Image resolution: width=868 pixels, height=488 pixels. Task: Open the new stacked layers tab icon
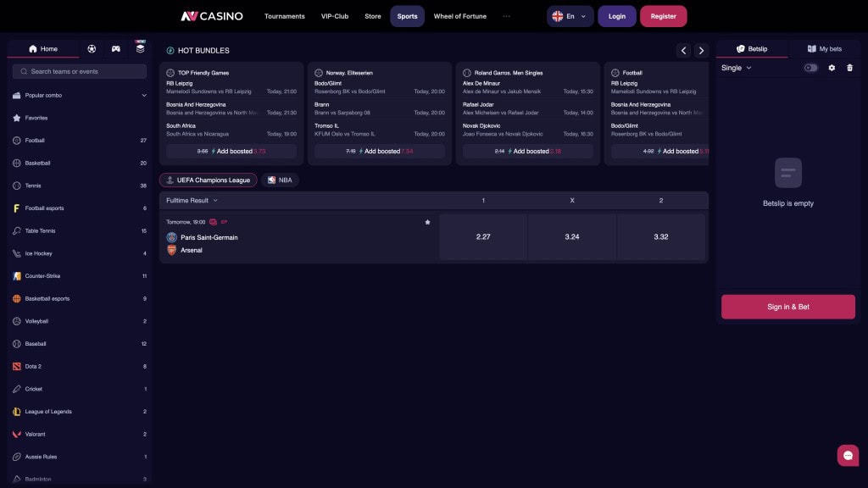point(140,48)
